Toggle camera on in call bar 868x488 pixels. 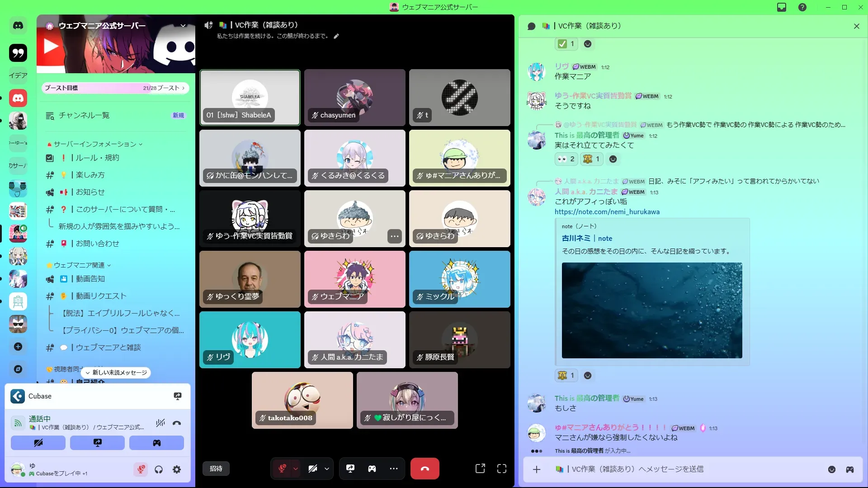(x=313, y=469)
